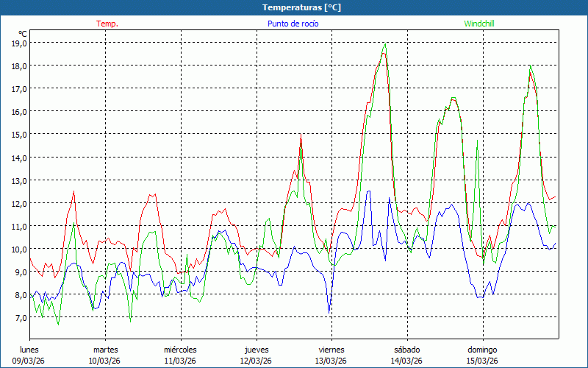Click the 19,0 value on the Y axis
588x368 pixels.
pos(19,43)
